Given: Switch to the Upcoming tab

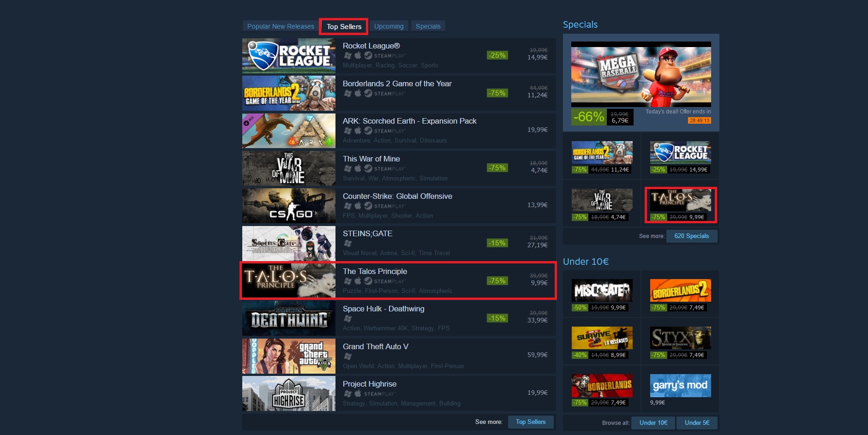Looking at the screenshot, I should (x=389, y=26).
